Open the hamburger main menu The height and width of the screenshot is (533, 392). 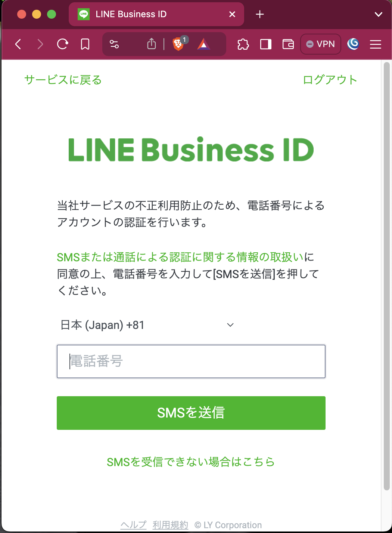(376, 44)
